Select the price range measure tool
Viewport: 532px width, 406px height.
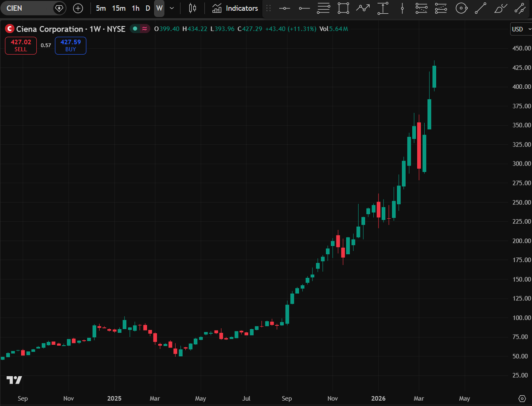383,8
